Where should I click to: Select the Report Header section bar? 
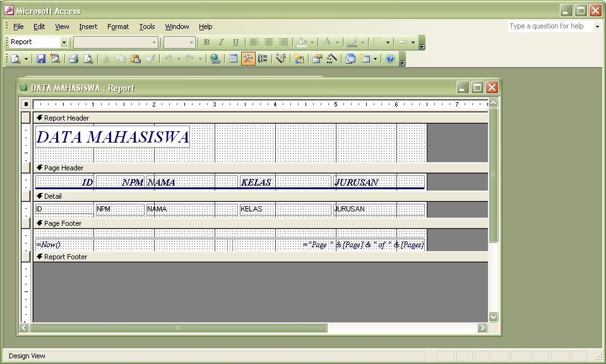point(261,118)
